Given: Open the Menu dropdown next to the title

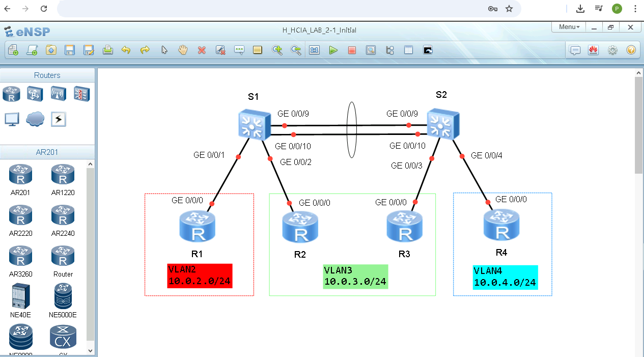Looking at the screenshot, I should click(568, 26).
